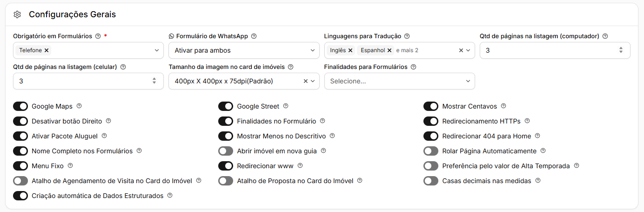Viewport: 644px width, 212px height.
Task: Click help icon beside Preferência pelo valor de Alta Temporada
Action: click(x=576, y=166)
